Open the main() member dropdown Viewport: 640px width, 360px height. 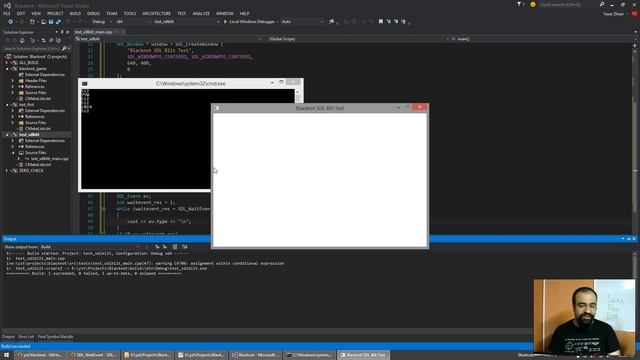542,39
